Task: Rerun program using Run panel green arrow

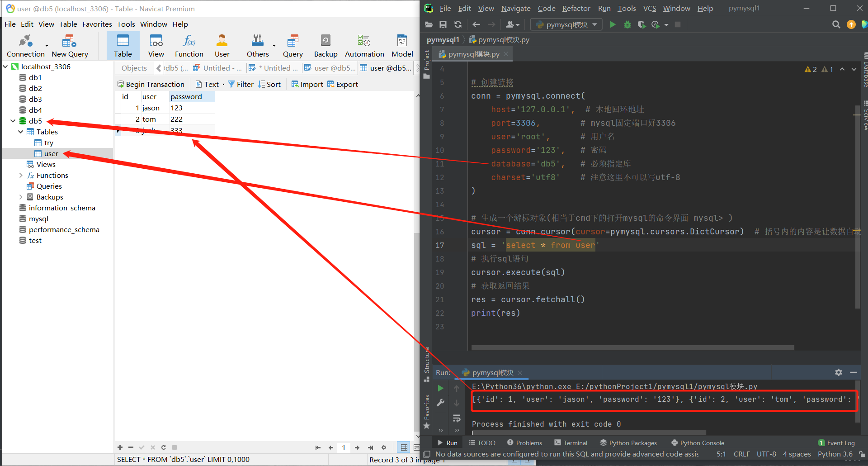Action: coord(441,388)
